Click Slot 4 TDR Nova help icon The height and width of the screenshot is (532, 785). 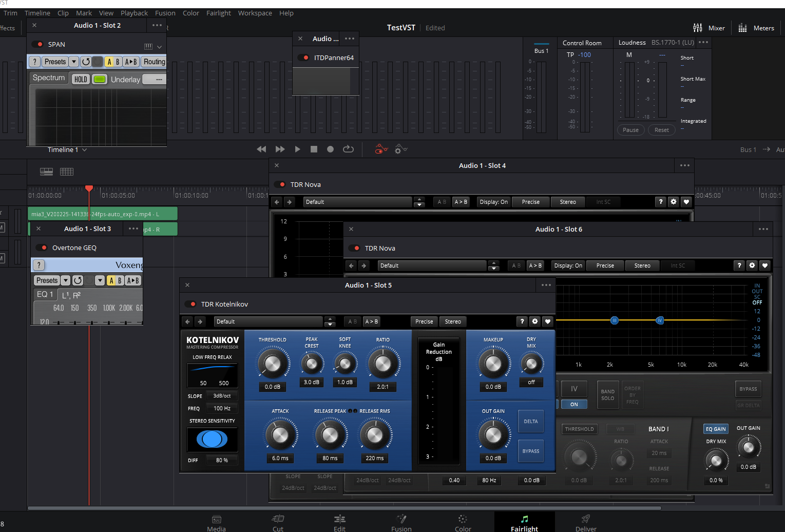point(661,202)
